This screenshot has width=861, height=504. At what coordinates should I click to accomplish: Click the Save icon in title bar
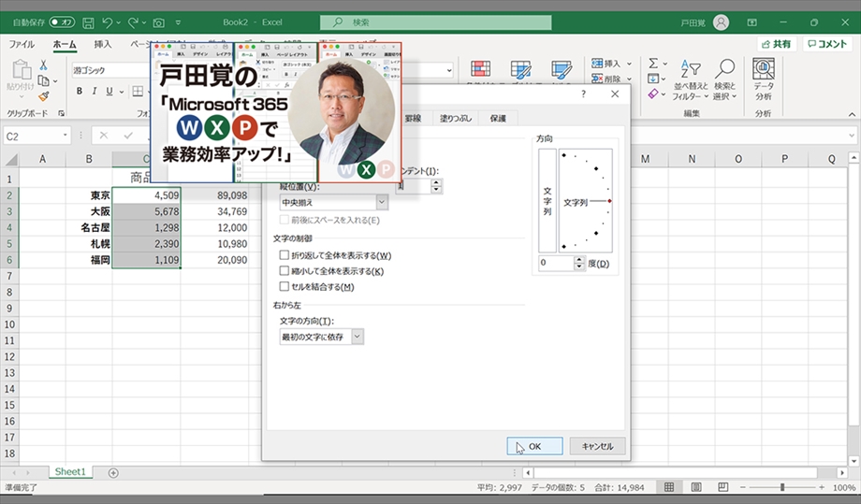click(88, 22)
